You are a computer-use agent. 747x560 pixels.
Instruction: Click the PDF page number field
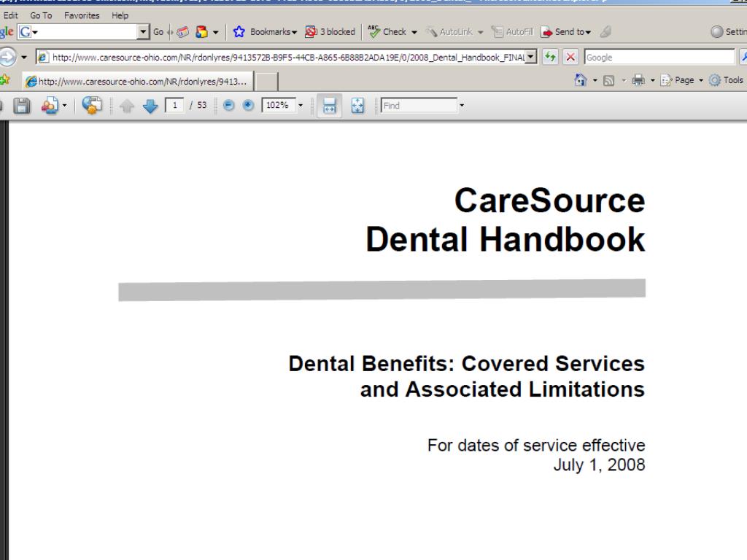tap(174, 105)
